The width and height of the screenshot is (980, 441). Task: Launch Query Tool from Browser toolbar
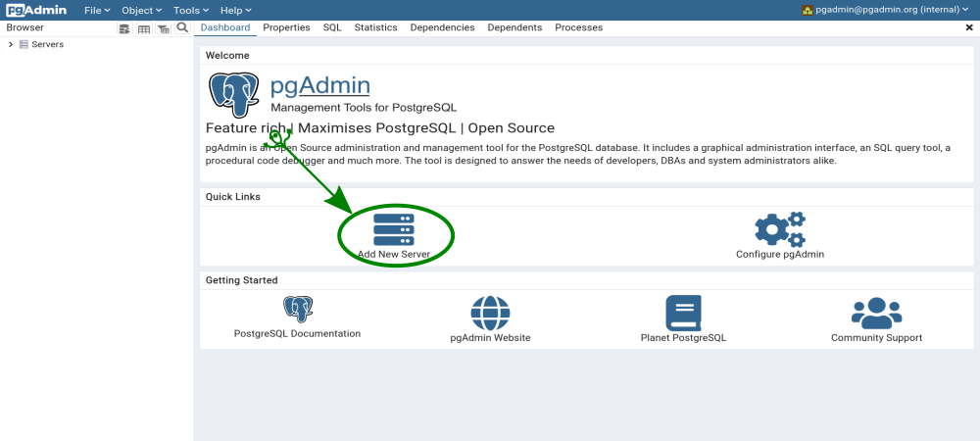tap(124, 28)
